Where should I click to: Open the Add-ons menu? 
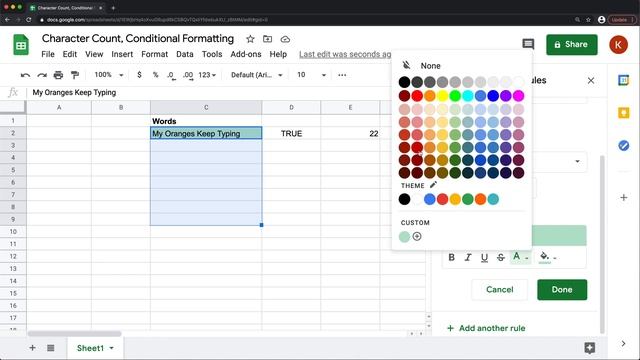(x=246, y=54)
